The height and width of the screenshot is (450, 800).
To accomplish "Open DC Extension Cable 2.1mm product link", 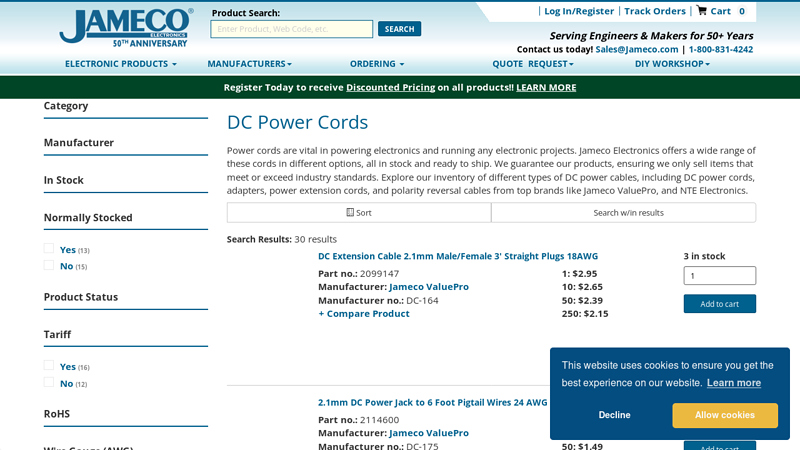I will point(458,256).
